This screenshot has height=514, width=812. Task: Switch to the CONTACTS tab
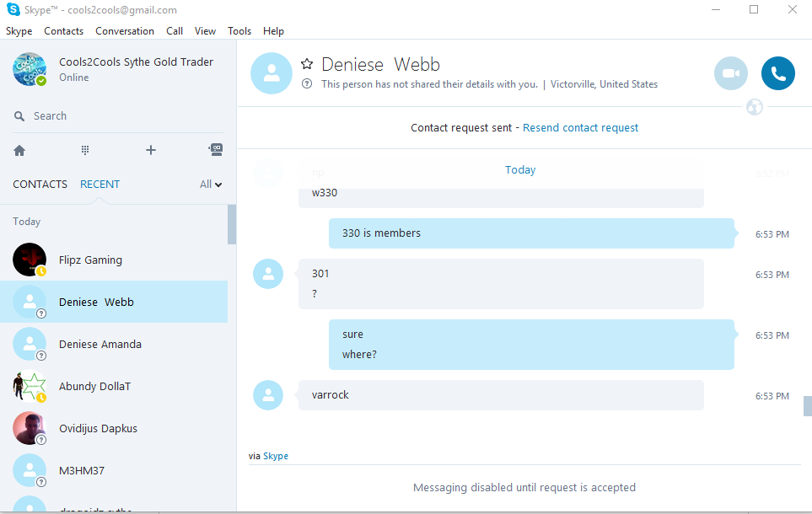pos(40,185)
